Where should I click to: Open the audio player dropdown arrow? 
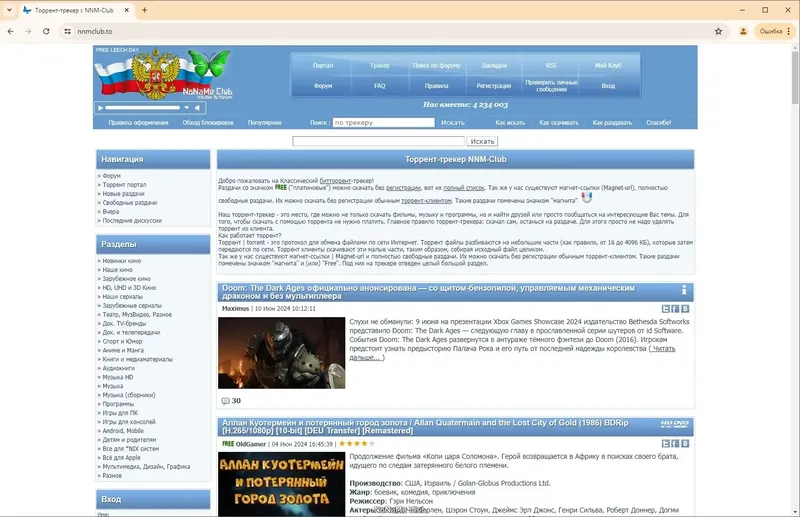[x=187, y=108]
